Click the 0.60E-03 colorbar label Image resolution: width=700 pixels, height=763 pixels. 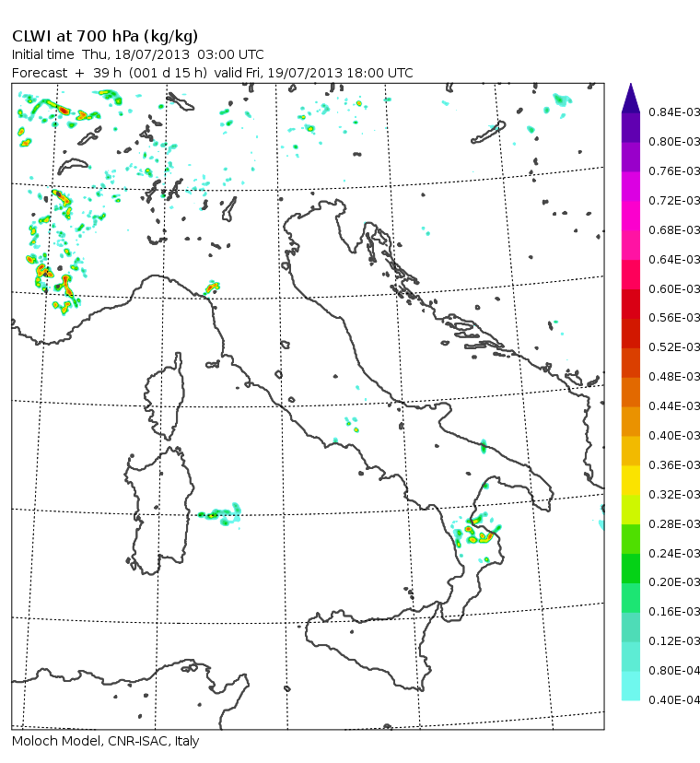[674, 289]
